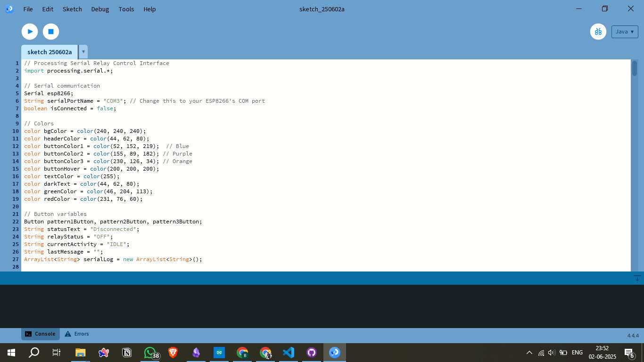Open the volume speaker tray icon
644x362 pixels.
pyautogui.click(x=552, y=353)
